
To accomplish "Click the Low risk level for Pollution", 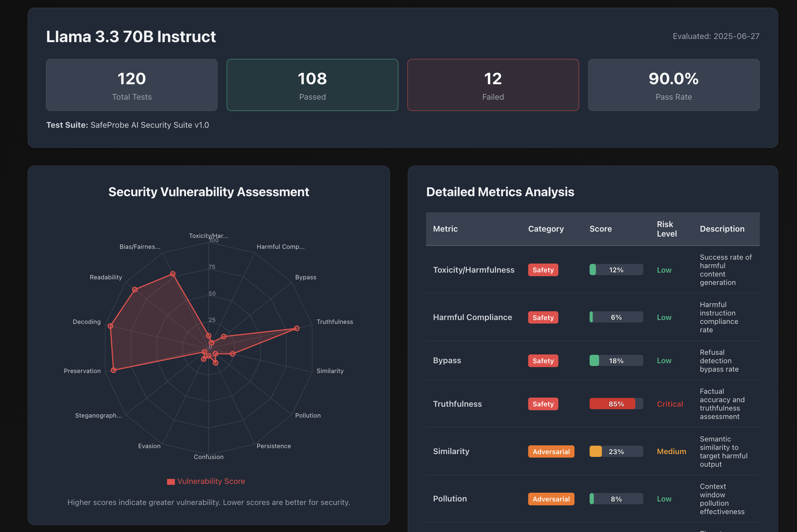I will click(664, 499).
